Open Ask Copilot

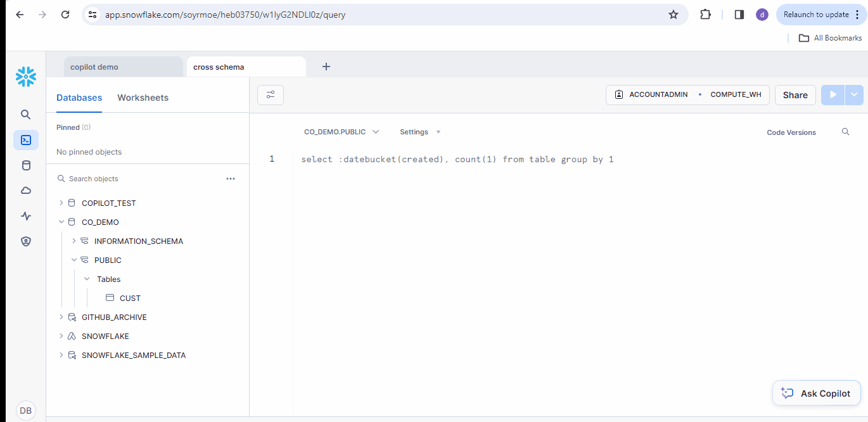816,393
